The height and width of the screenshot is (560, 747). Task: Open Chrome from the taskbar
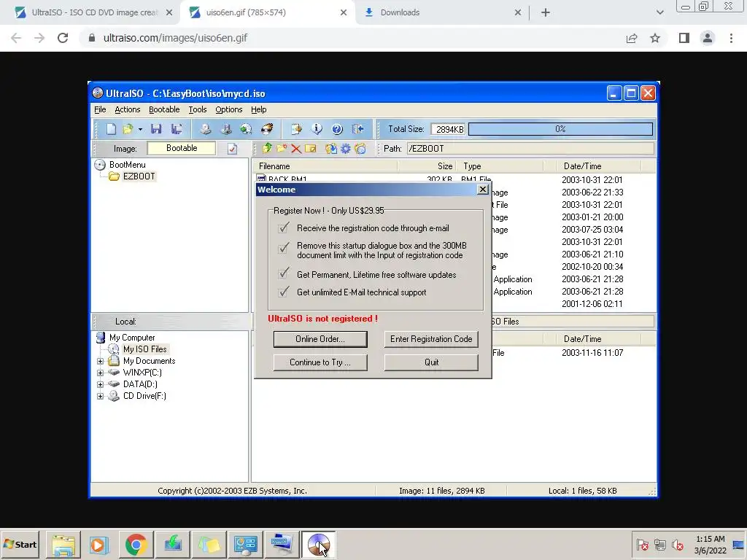click(136, 545)
